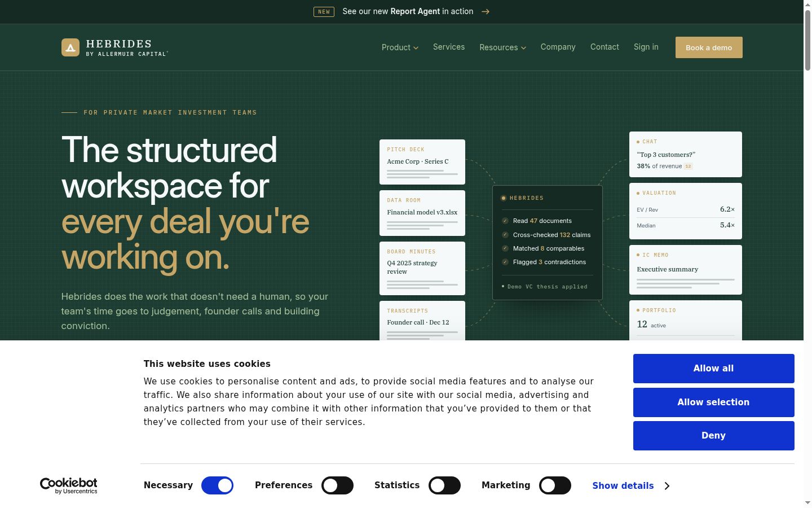Click the Book a demo button

pyautogui.click(x=709, y=47)
